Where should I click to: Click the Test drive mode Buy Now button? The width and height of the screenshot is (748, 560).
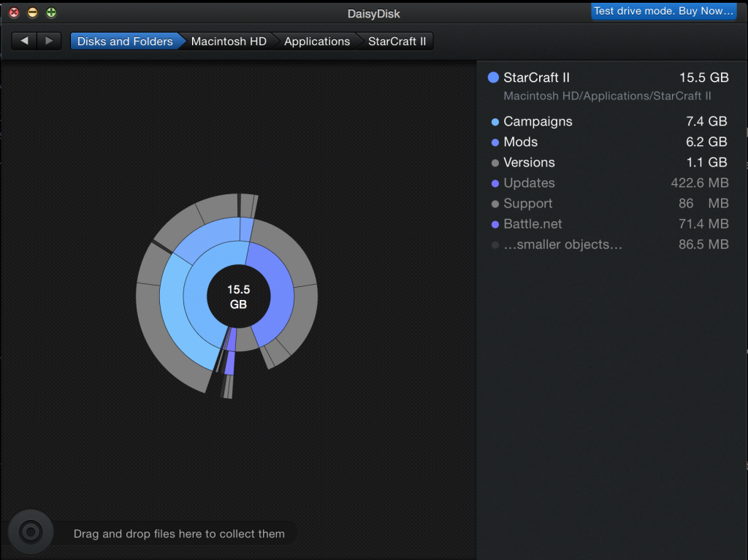[663, 11]
